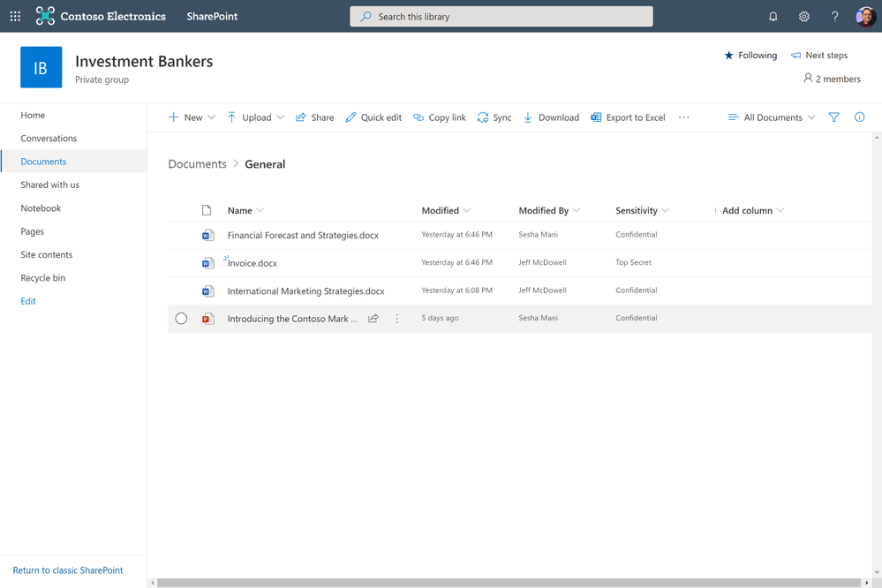882x588 pixels.
Task: Click the PowerPoint icon for Introducing the Contoso
Action: point(208,319)
